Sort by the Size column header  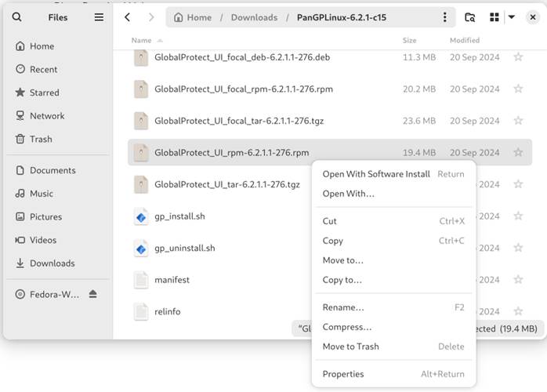tap(409, 40)
